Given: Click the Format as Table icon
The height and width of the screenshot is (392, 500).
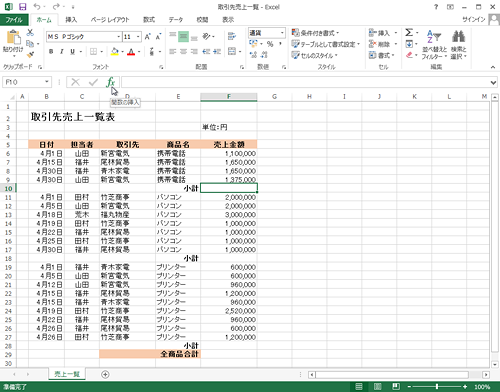Looking at the screenshot, I should (x=295, y=44).
